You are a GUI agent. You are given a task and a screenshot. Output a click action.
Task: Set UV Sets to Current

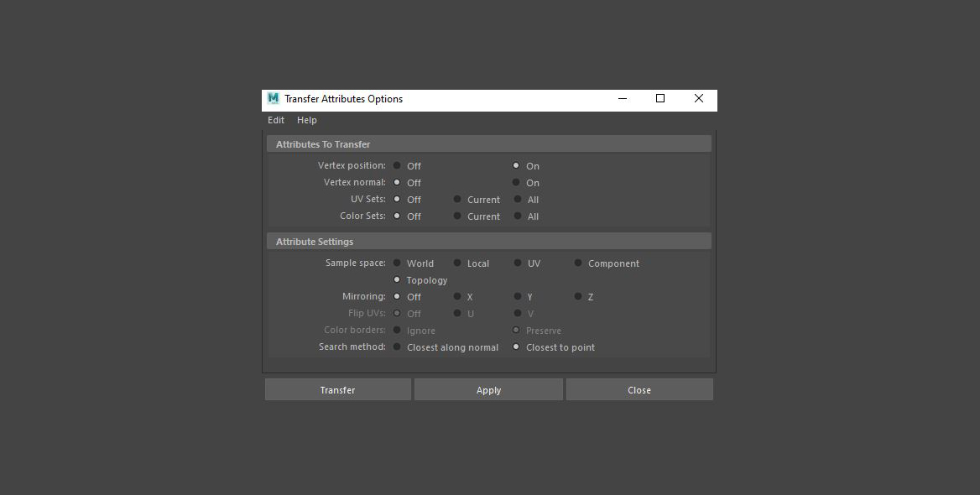457,200
